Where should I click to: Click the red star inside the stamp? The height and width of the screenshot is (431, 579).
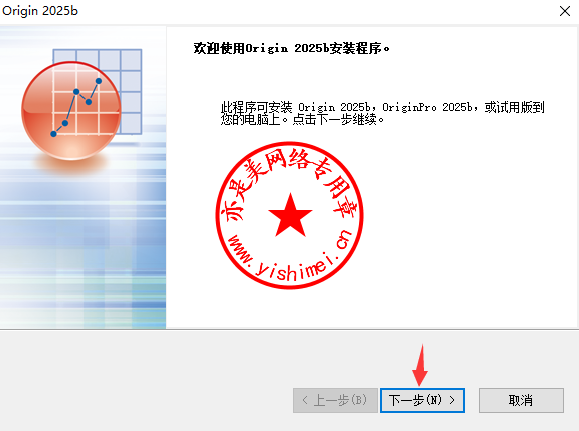[290, 216]
